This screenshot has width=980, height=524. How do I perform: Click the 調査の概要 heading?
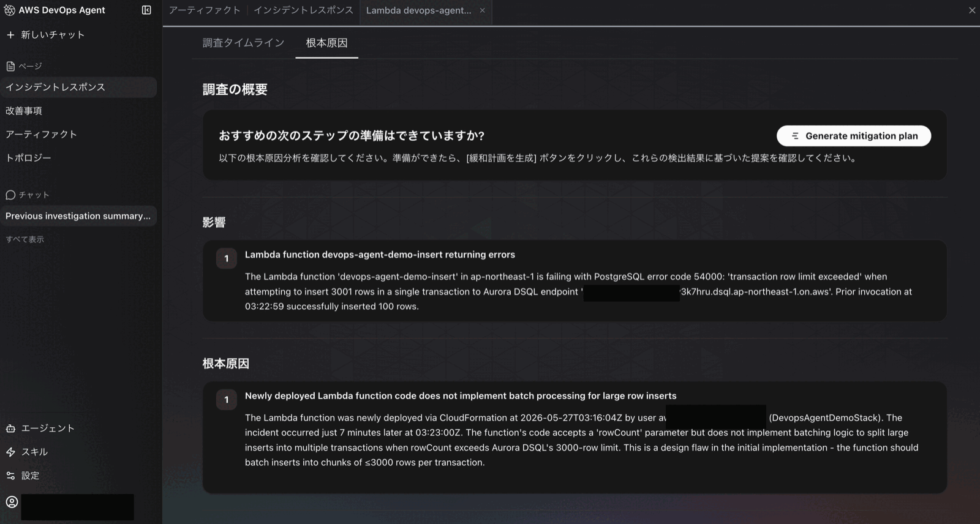click(x=235, y=89)
